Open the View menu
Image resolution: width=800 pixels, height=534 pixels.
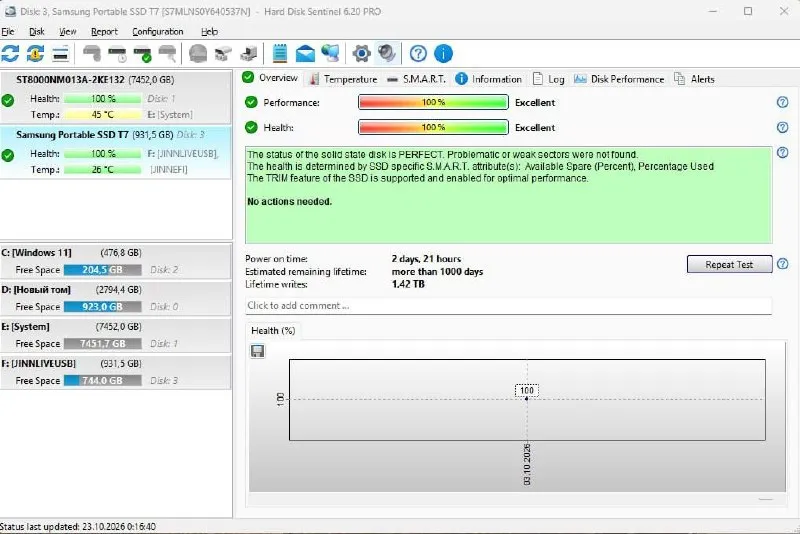68,32
